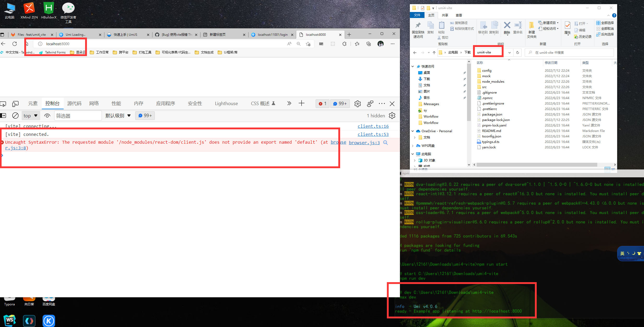Switch to the 源代码 DevTools panel
The image size is (644, 327).
(x=74, y=103)
